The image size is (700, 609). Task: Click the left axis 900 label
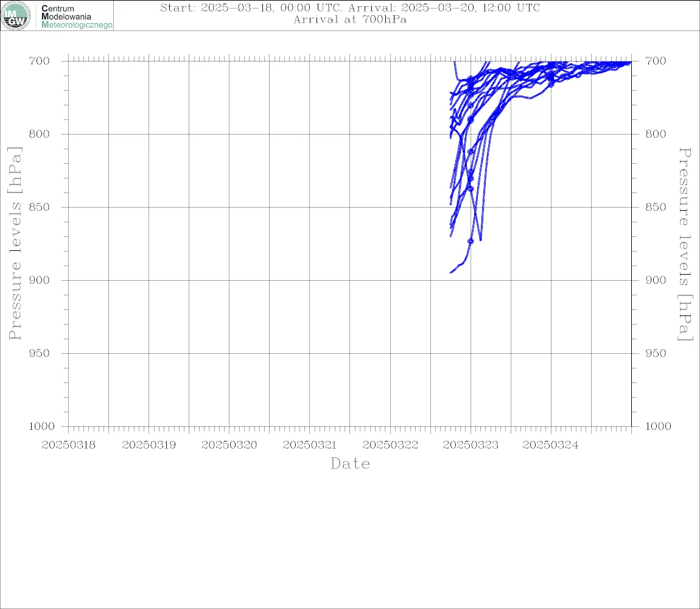(40, 280)
